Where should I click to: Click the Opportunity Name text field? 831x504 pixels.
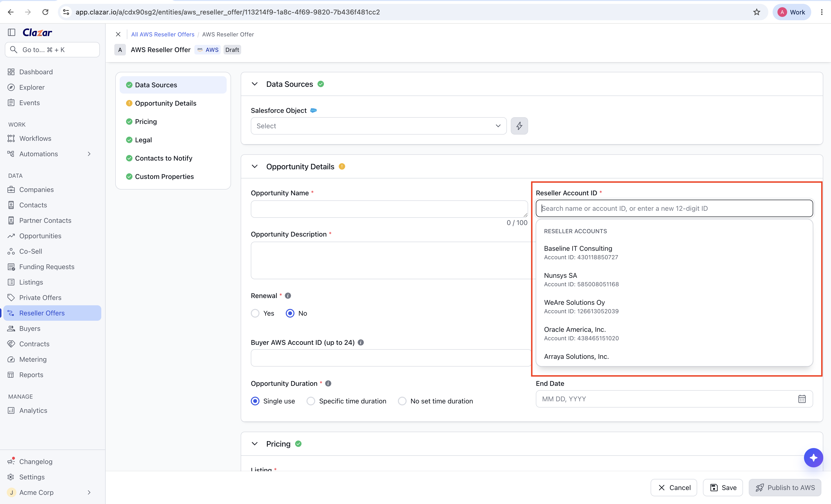coord(389,209)
